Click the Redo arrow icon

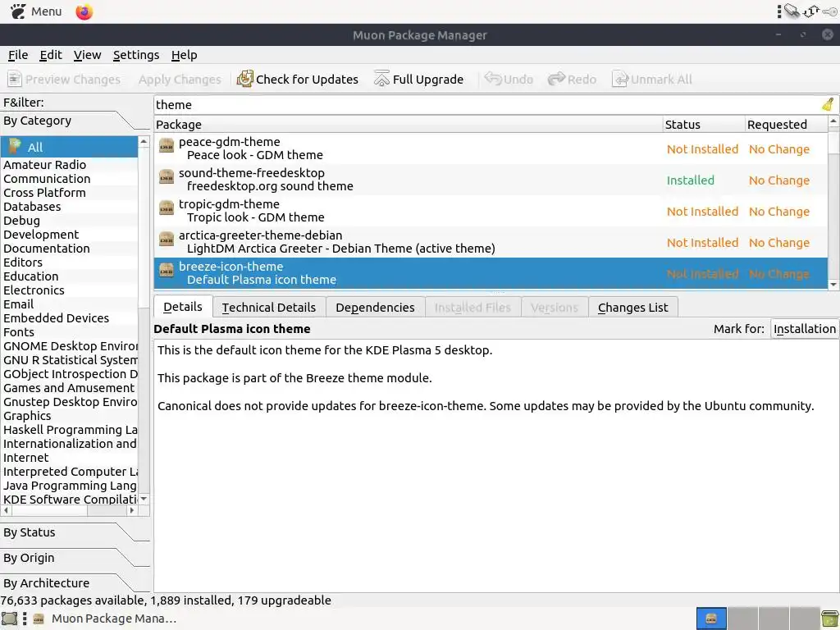pyautogui.click(x=556, y=79)
